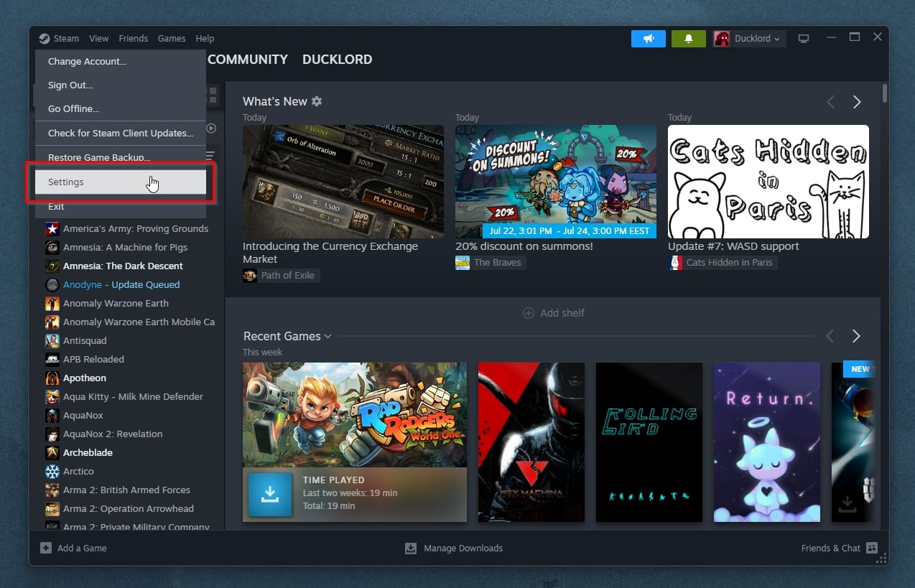Click the America's Army game icon
Image resolution: width=915 pixels, height=588 pixels.
52,229
